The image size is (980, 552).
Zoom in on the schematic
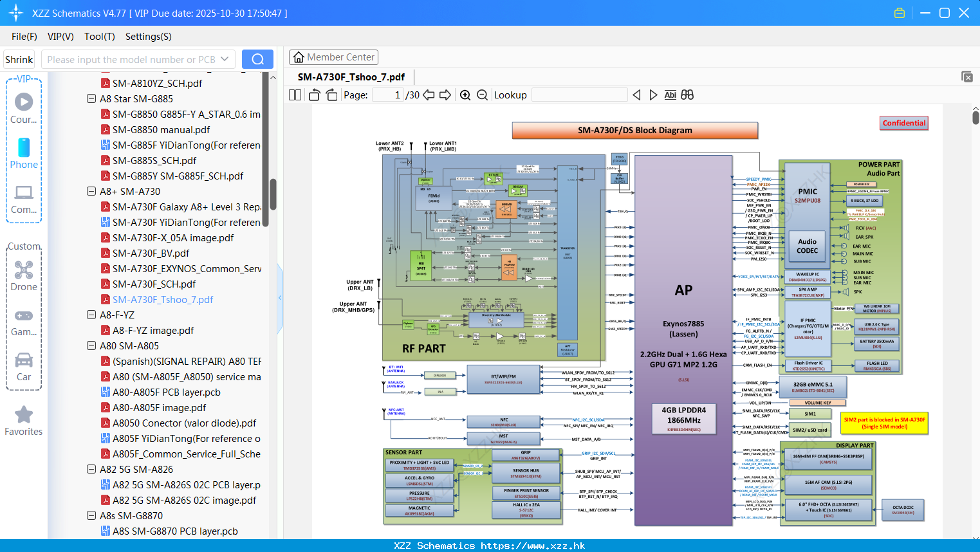tap(465, 95)
